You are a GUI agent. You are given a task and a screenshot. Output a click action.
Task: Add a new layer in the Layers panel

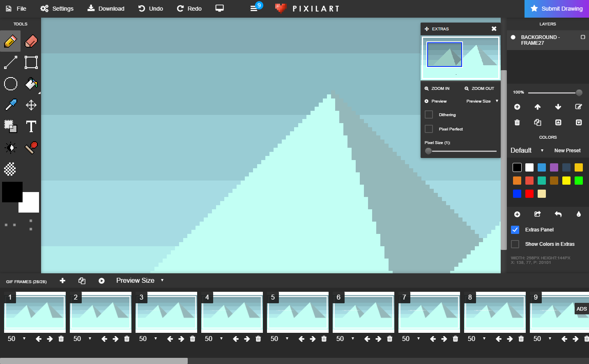point(517,107)
